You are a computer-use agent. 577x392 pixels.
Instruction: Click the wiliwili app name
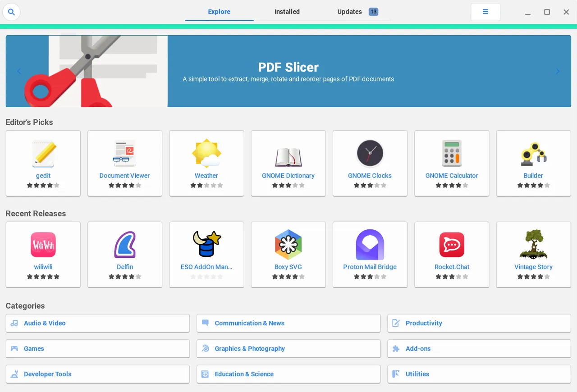tap(43, 267)
